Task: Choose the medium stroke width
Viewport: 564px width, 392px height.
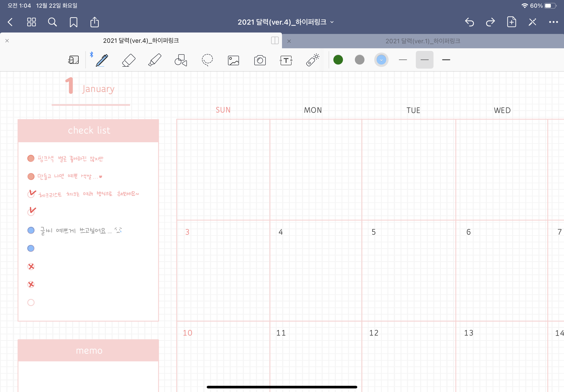Action: click(x=424, y=60)
